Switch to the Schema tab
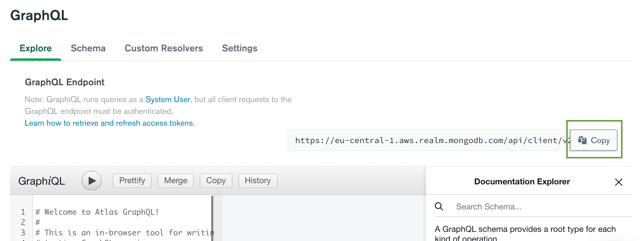The height and width of the screenshot is (241, 644). (88, 48)
